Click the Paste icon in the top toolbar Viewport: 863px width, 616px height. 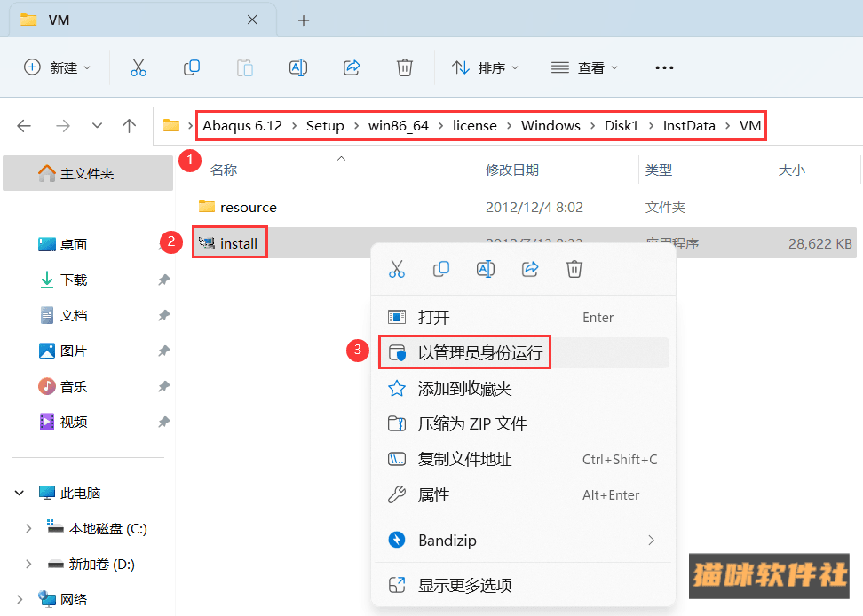[245, 67]
